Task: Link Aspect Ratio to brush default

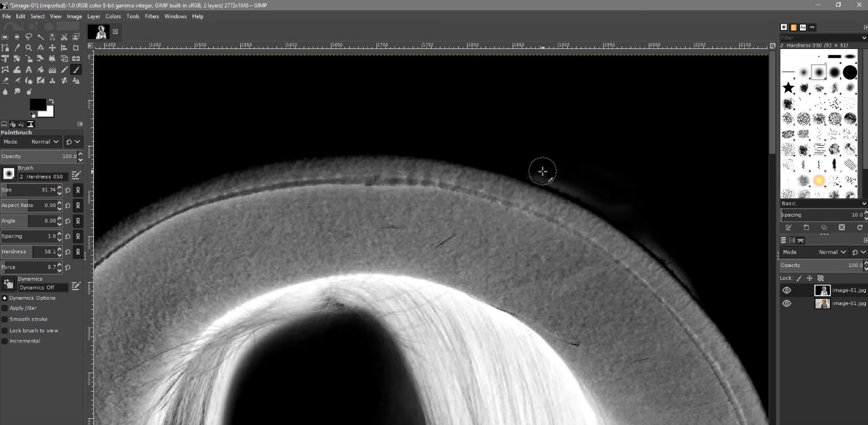Action: 78,205
